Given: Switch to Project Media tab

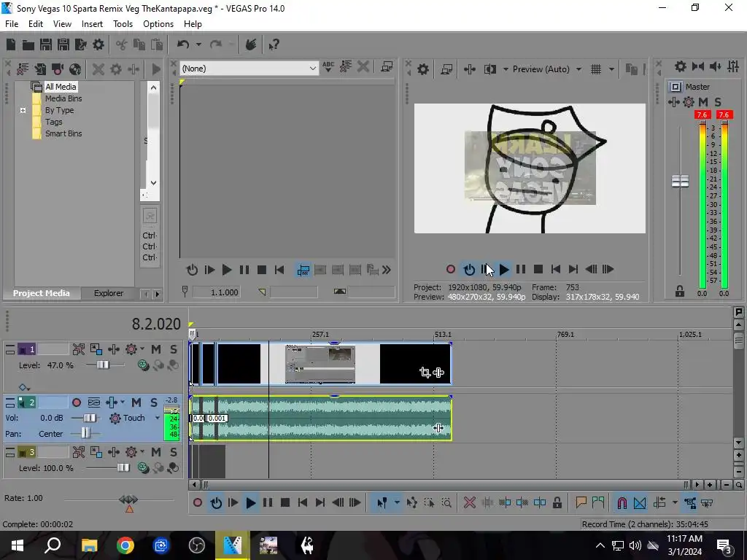Looking at the screenshot, I should [x=41, y=293].
